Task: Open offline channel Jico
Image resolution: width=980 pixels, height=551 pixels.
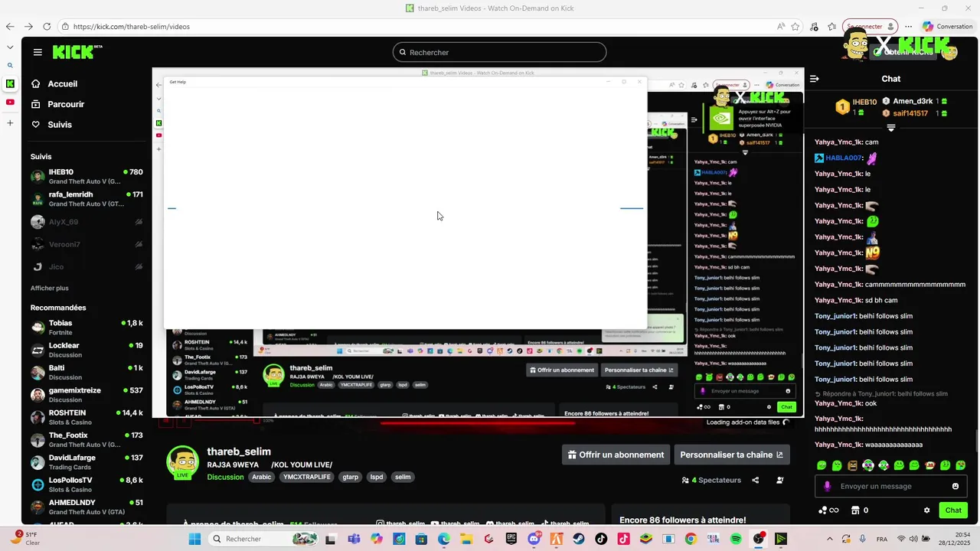Action: [x=87, y=266]
